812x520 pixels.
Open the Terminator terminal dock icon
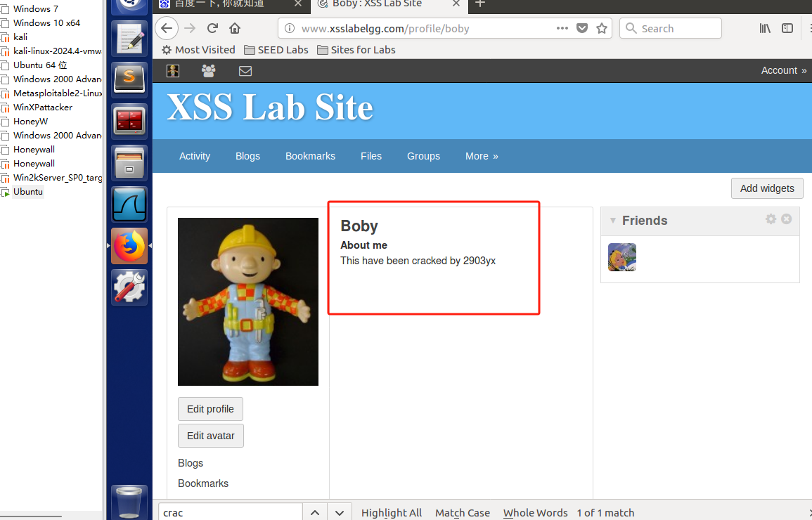[129, 120]
